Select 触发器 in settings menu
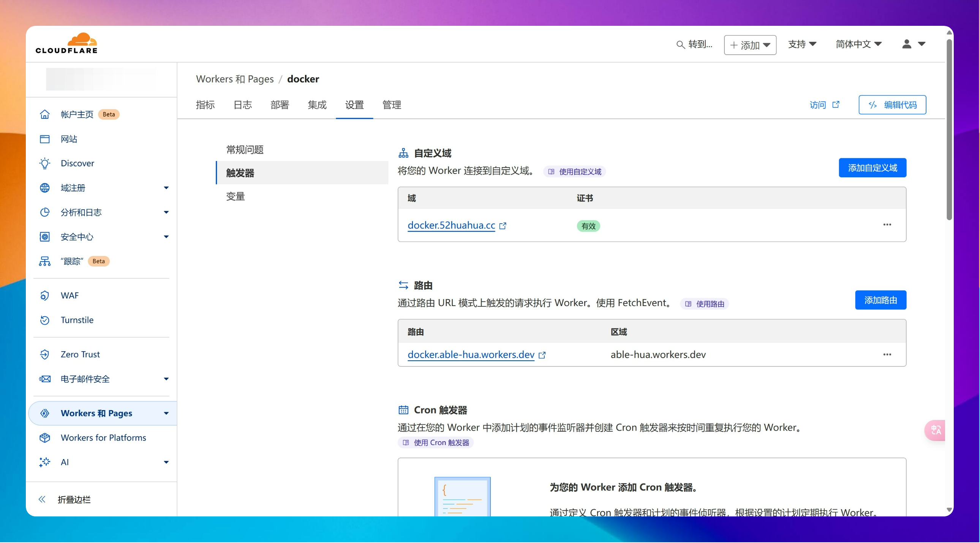980x543 pixels. [x=302, y=173]
